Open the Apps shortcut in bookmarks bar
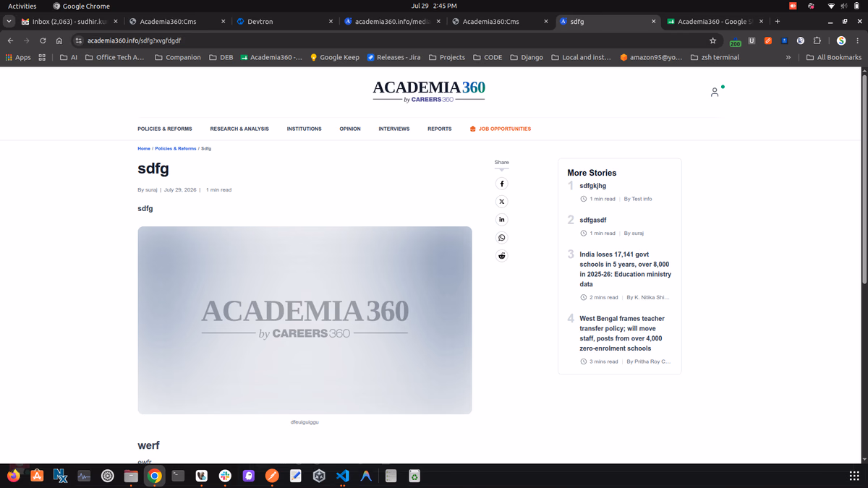Screen dimensions: 868x488 18,57
